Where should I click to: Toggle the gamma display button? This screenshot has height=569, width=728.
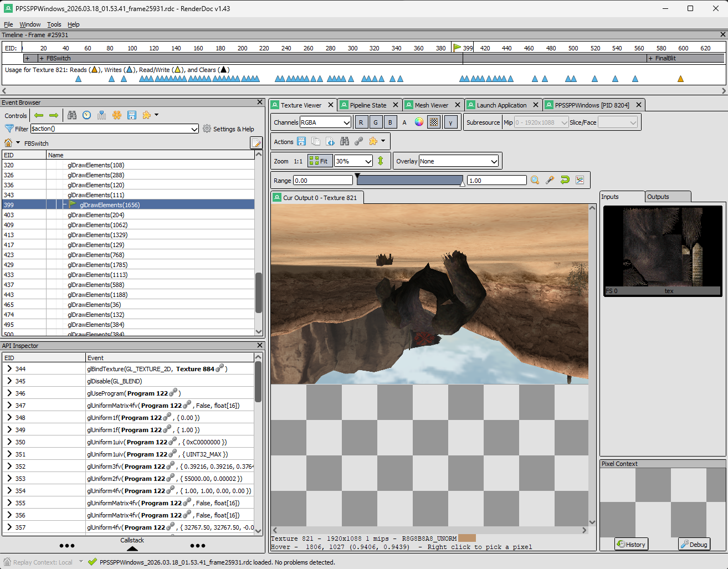pyautogui.click(x=450, y=122)
